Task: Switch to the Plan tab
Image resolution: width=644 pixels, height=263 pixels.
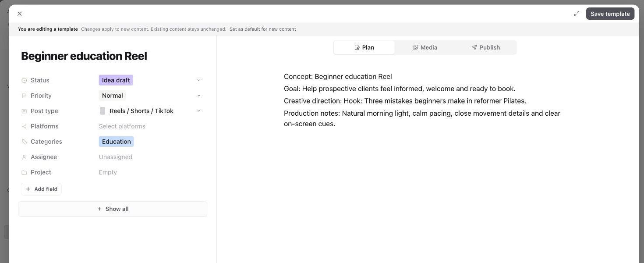Action: (364, 47)
